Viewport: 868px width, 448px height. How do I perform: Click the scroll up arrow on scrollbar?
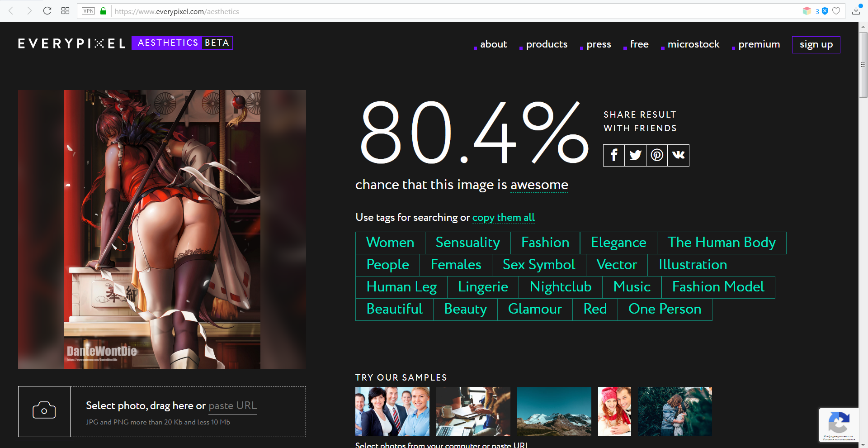[x=863, y=27]
